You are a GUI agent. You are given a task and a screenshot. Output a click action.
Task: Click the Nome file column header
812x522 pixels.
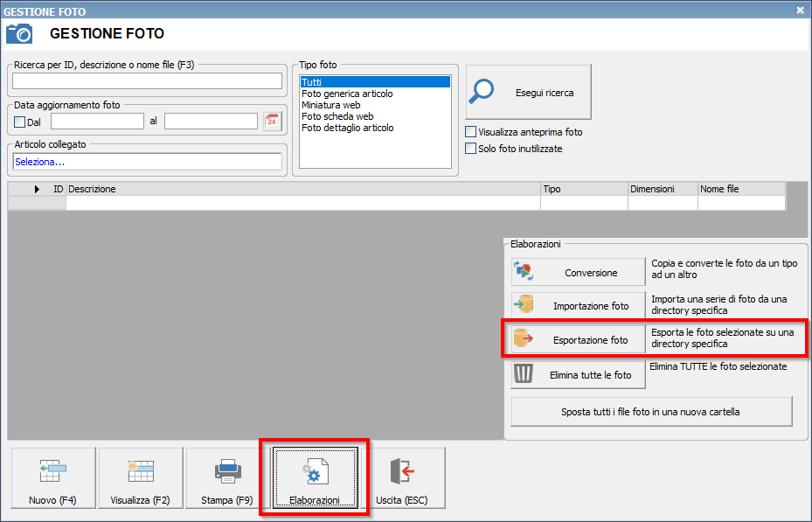(x=741, y=189)
